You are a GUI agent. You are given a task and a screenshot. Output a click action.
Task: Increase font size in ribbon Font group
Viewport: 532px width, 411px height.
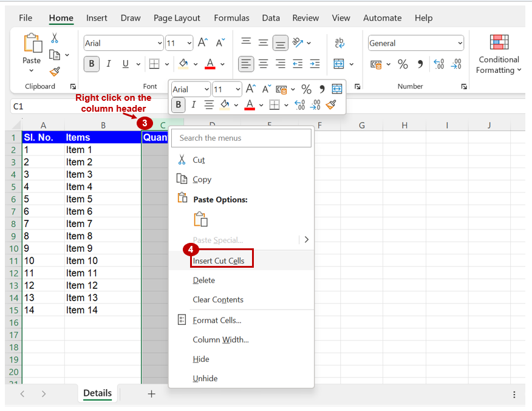[x=203, y=42]
